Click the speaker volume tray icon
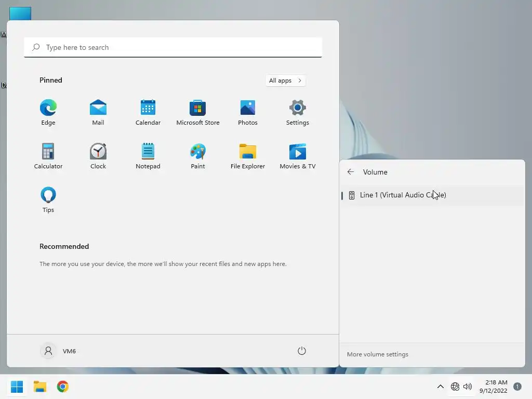The image size is (532, 399). click(468, 387)
